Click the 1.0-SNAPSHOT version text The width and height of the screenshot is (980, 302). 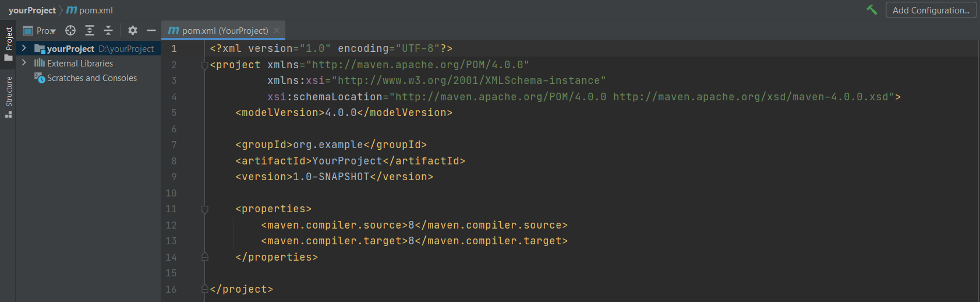[331, 177]
